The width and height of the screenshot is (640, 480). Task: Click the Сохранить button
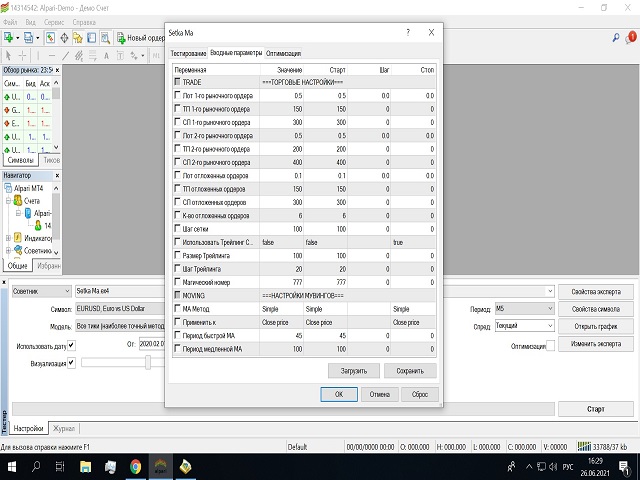(x=410, y=371)
